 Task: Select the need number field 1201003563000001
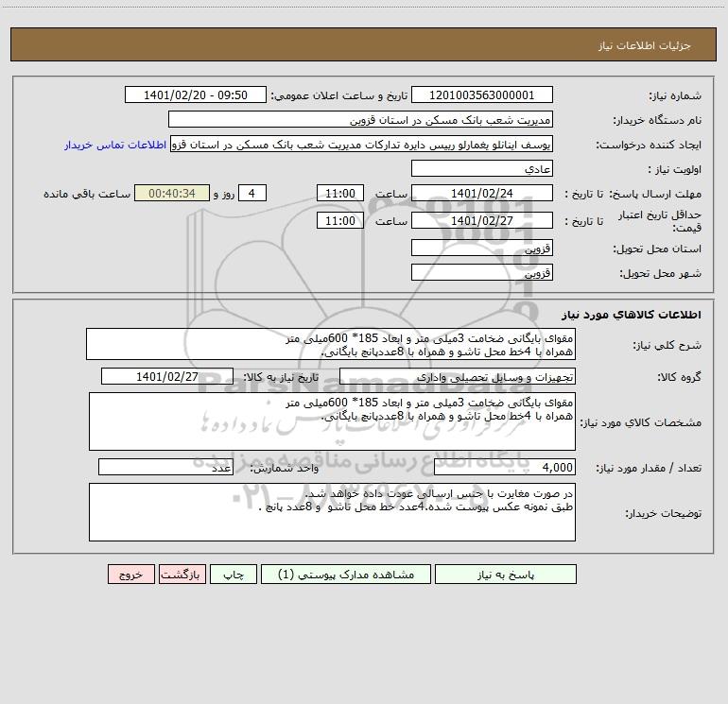482,95
